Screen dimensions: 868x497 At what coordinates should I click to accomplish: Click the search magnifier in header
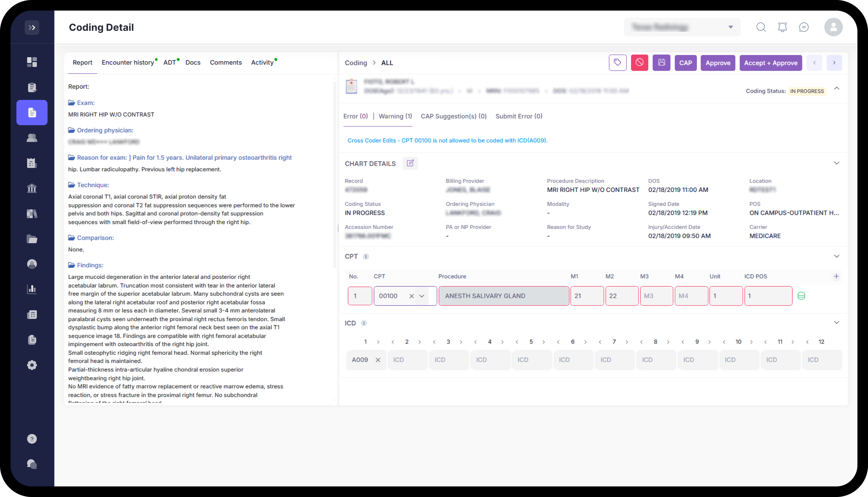tap(761, 27)
